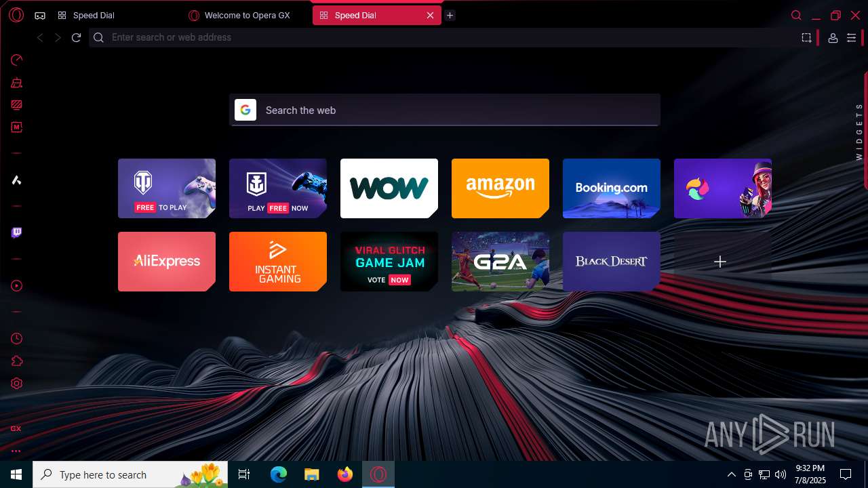Expand the Widgets side panel
This screenshot has height=488, width=868.
point(859,131)
